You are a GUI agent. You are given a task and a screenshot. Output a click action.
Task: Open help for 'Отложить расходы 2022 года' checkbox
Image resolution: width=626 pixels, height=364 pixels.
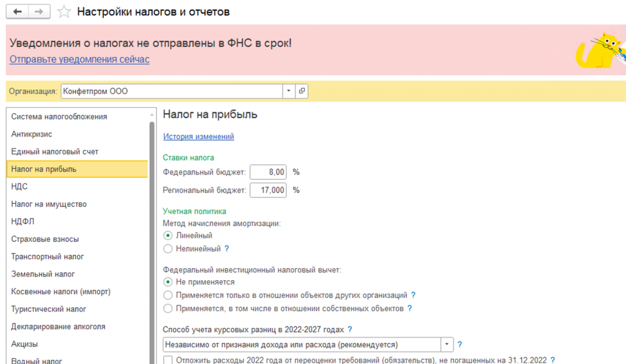coord(552,360)
